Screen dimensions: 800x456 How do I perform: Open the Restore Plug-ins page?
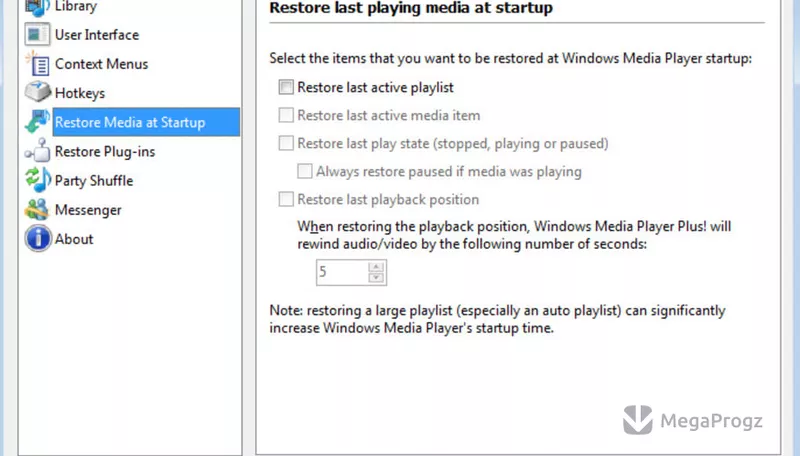click(105, 151)
